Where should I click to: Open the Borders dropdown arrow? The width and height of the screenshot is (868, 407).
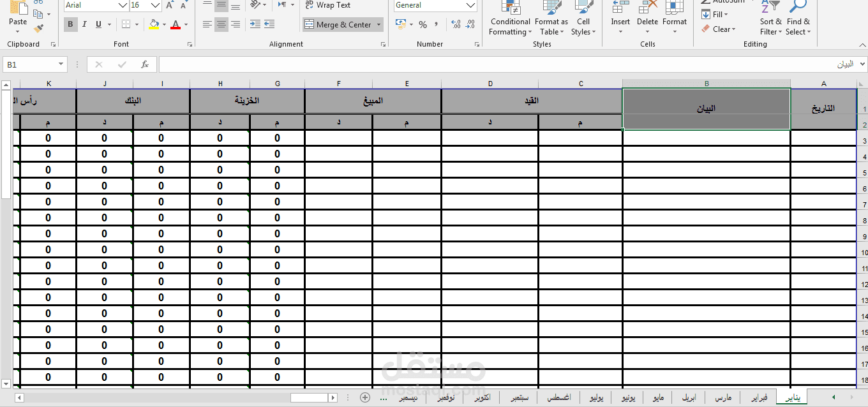point(137,25)
